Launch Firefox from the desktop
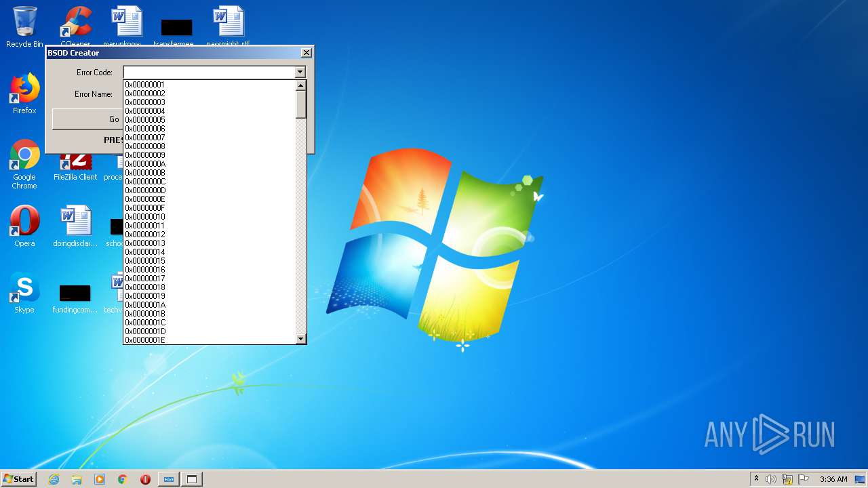This screenshot has height=488, width=868. 24,94
